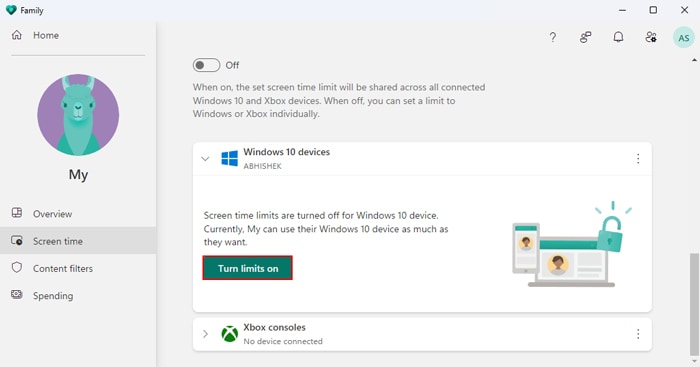Click the Screen time sidebar icon
This screenshot has width=700, height=367.
pyautogui.click(x=17, y=241)
